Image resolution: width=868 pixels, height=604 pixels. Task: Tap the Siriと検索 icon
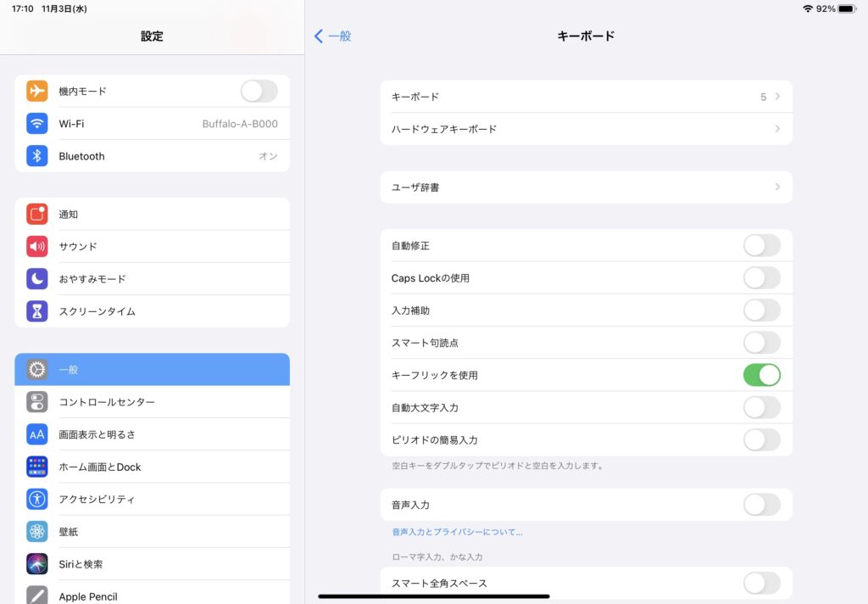coord(36,564)
